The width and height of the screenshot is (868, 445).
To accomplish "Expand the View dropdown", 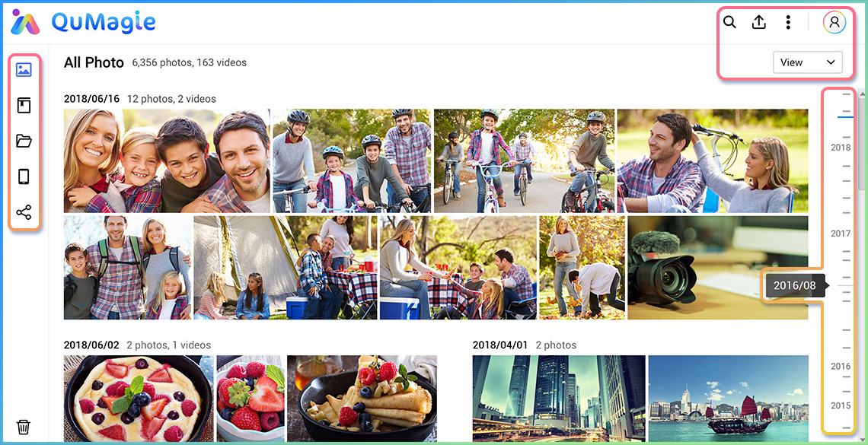I will tap(807, 62).
